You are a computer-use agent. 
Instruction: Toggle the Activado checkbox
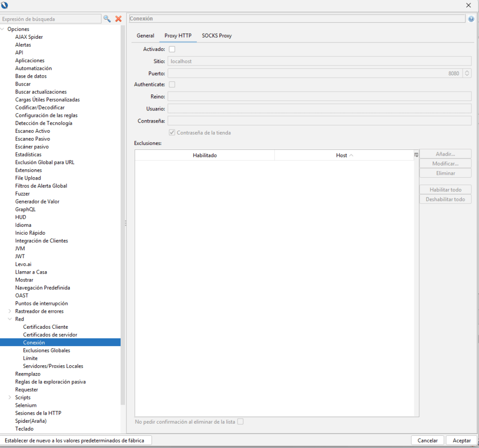[x=172, y=49]
